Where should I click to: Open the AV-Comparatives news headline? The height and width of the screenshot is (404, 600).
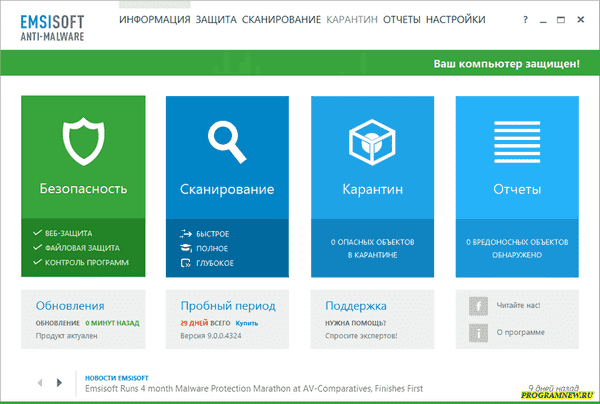coord(254,389)
